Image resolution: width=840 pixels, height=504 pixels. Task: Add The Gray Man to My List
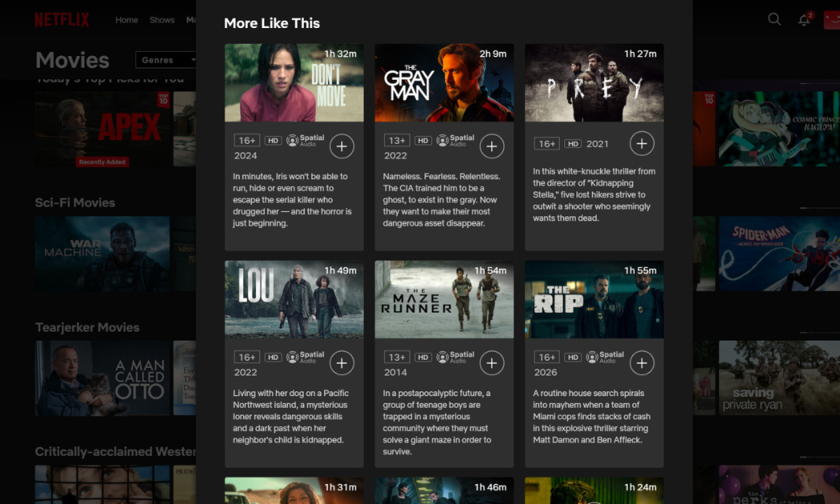click(x=491, y=146)
